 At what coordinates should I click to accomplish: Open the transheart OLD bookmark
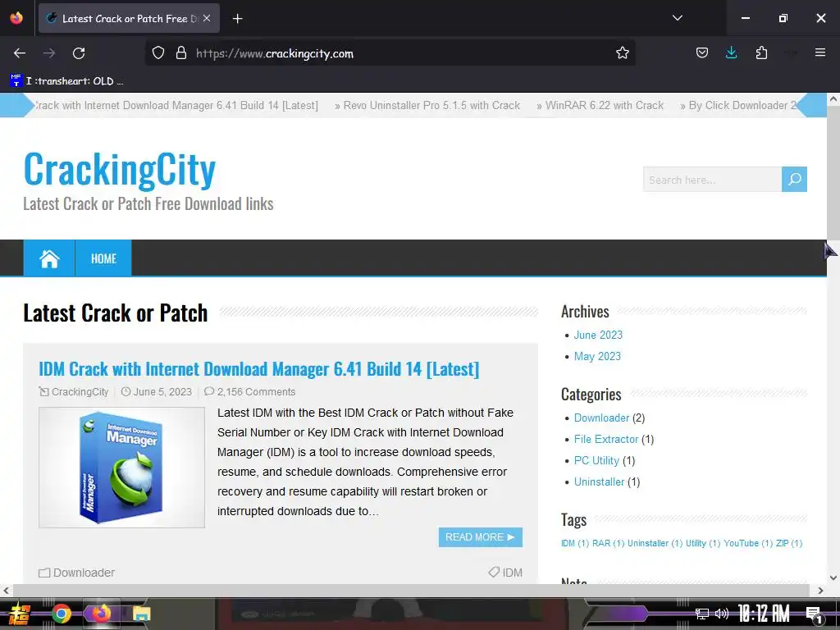tap(67, 81)
